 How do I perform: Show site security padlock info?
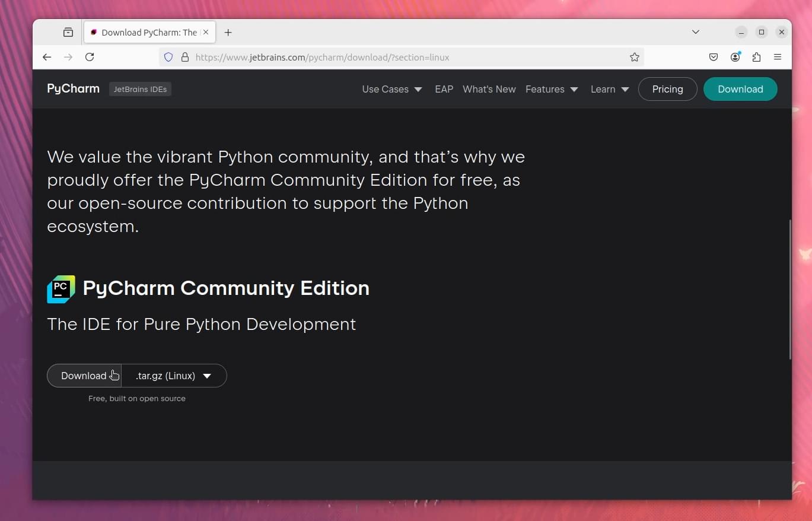tap(184, 58)
